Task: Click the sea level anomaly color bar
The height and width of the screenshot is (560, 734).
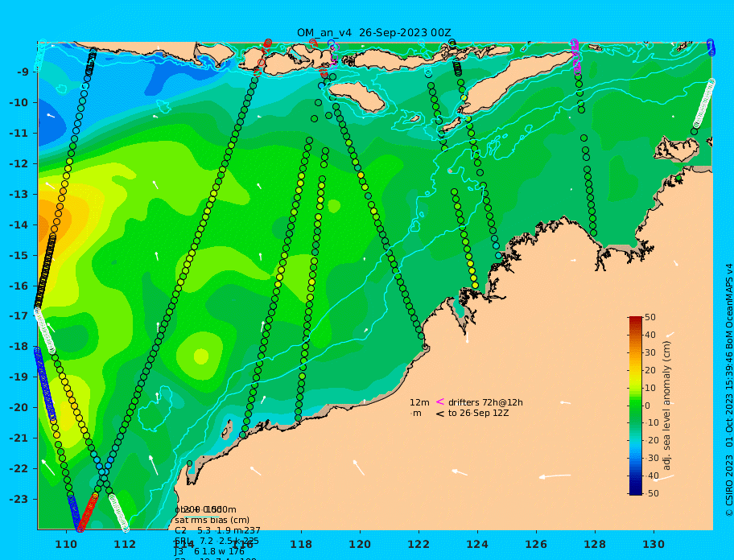Action: [x=635, y=406]
